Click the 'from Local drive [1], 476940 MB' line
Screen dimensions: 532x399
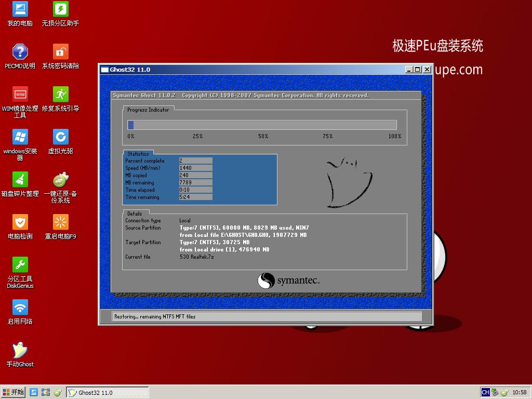(x=224, y=250)
